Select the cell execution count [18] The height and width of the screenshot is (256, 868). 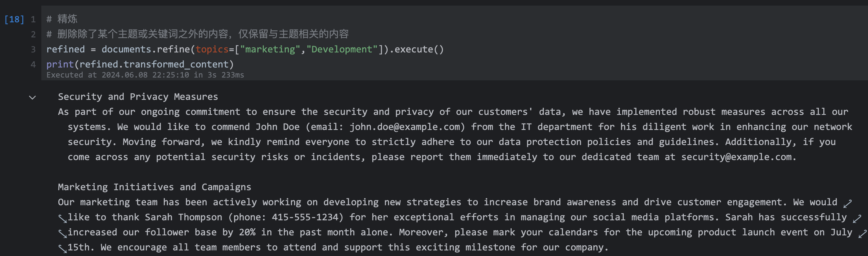pos(14,20)
